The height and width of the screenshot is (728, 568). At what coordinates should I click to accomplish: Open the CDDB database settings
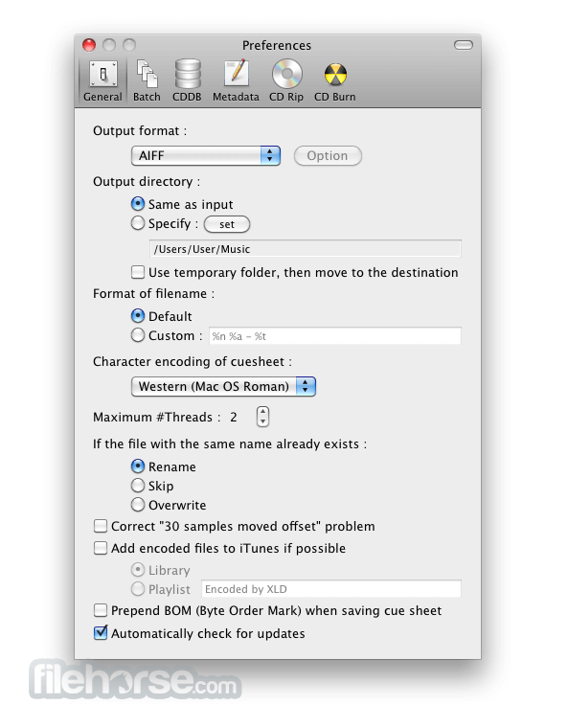(187, 80)
